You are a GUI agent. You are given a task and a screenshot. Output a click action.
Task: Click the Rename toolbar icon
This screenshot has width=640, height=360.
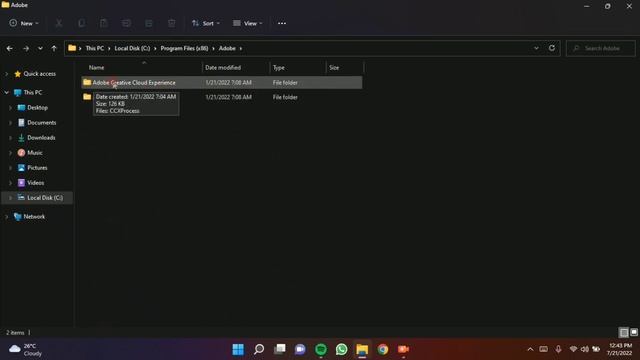coord(126,23)
